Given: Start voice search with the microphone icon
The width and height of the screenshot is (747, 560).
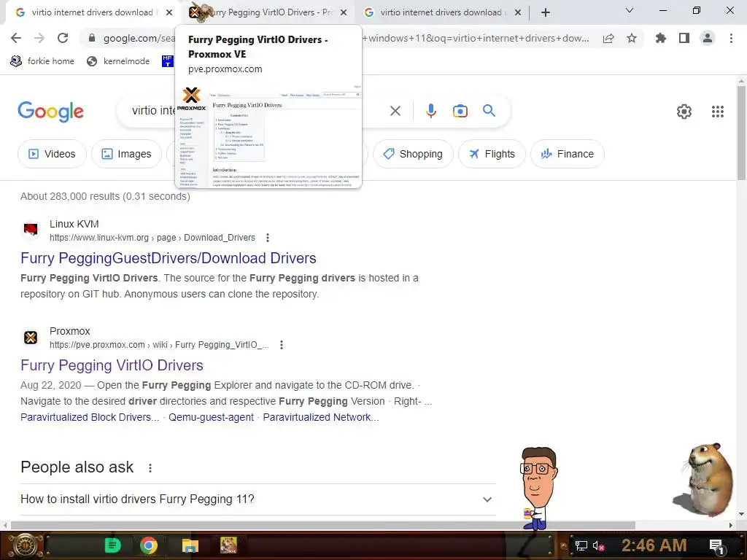Looking at the screenshot, I should click(x=430, y=111).
